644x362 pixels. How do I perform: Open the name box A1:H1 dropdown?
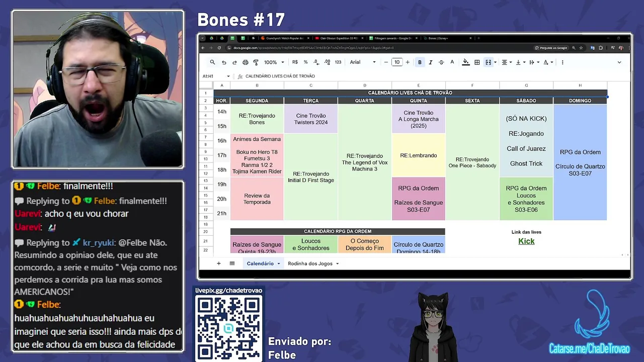coord(228,76)
